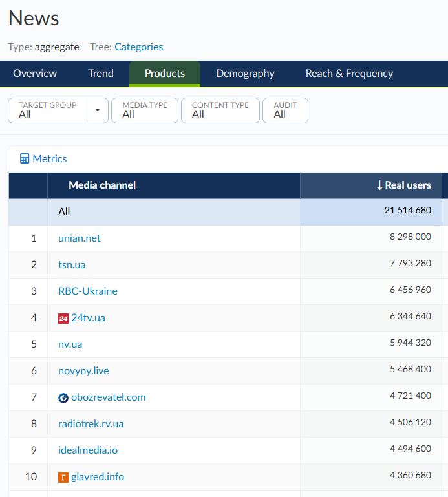Open the Content Type filter dropdown

[x=220, y=110]
